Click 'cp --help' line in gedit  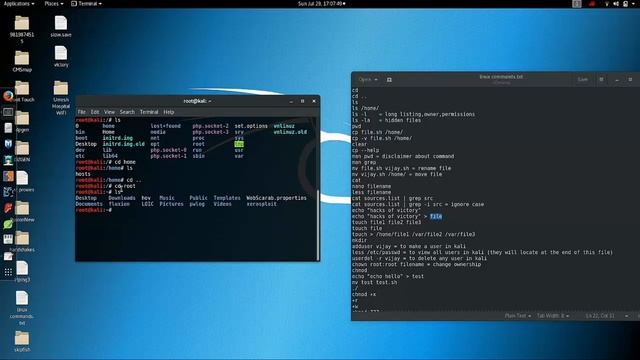tap(365, 150)
